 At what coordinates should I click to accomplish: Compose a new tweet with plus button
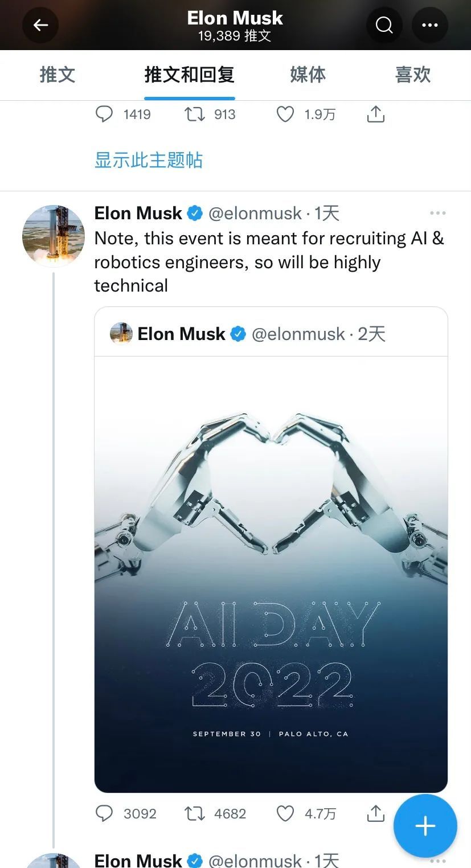(425, 826)
